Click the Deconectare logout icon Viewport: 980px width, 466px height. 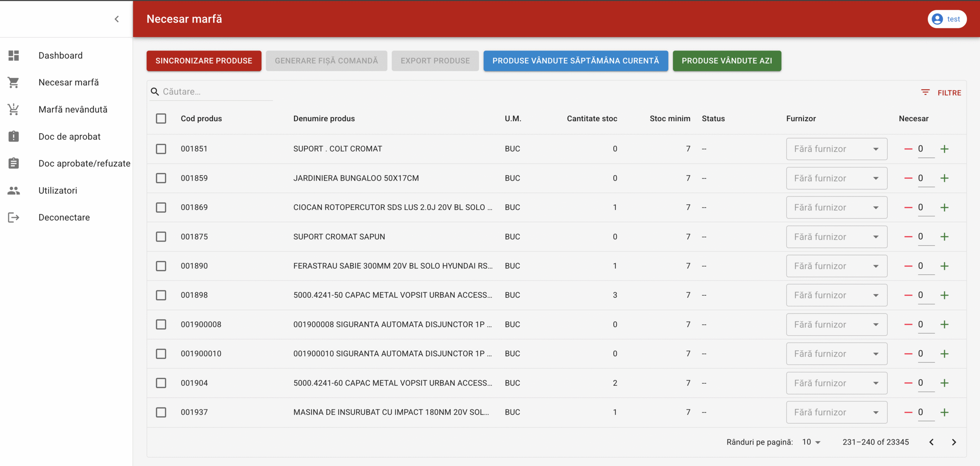point(14,217)
